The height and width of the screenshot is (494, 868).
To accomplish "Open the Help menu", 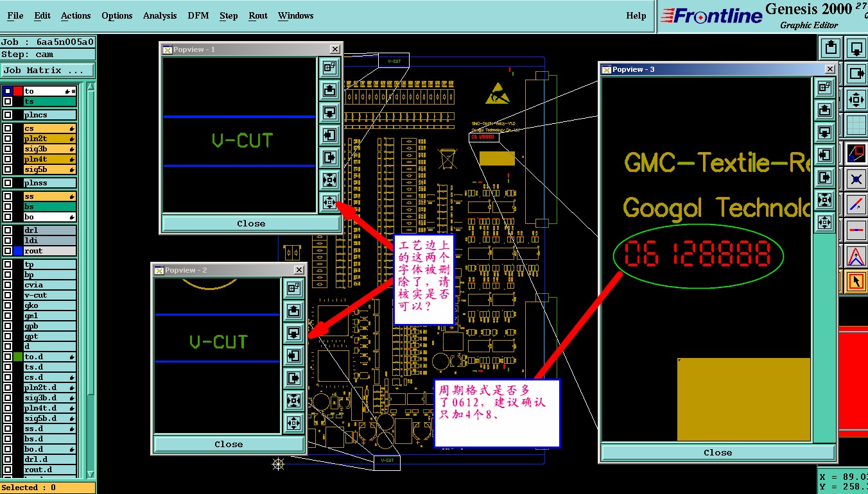I will pyautogui.click(x=636, y=15).
